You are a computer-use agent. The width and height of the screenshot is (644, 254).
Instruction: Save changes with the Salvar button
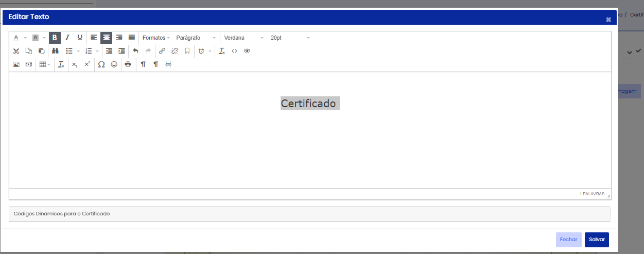point(597,240)
